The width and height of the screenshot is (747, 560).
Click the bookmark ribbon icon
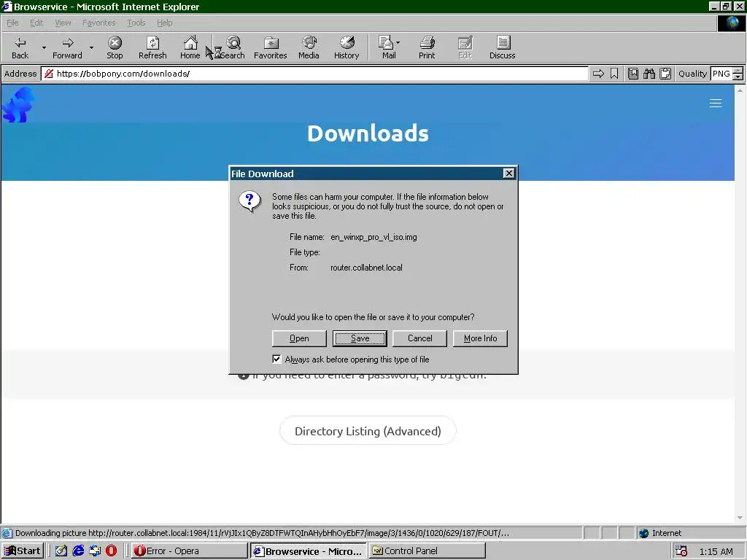click(x=614, y=74)
